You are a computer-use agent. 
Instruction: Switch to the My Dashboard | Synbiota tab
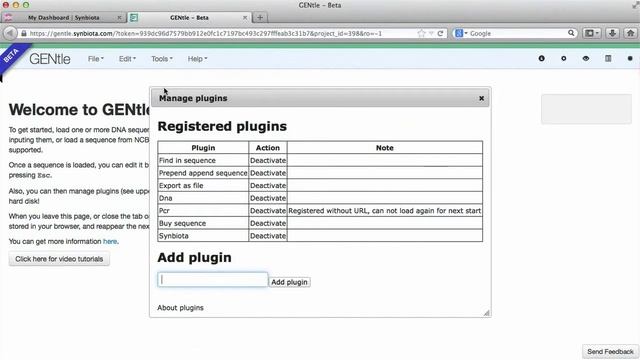[63, 18]
